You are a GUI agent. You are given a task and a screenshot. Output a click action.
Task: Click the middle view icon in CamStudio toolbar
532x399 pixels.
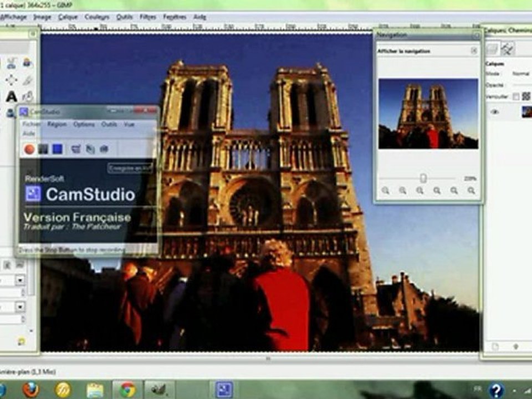tap(90, 149)
